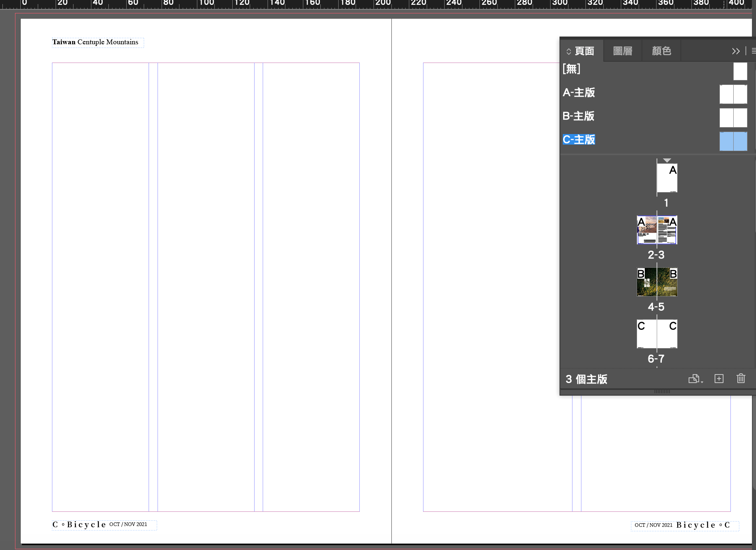
Task: Select the A-主版 master label
Action: point(579,93)
